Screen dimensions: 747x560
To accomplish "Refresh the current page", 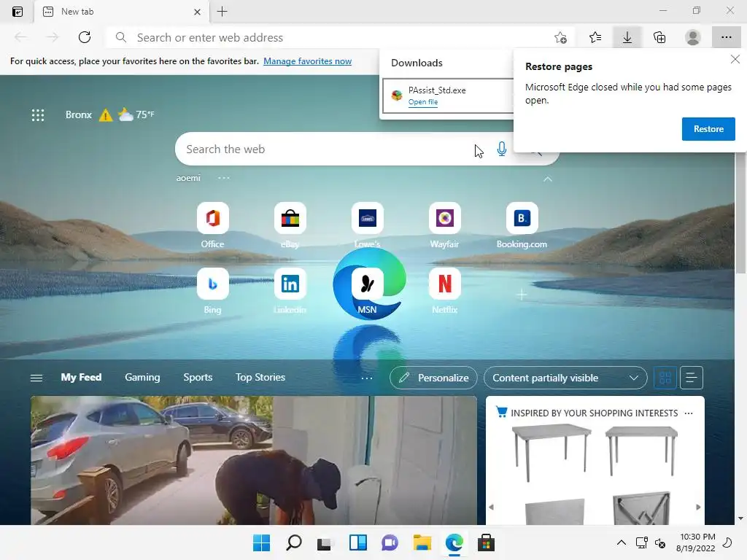I will coord(85,37).
